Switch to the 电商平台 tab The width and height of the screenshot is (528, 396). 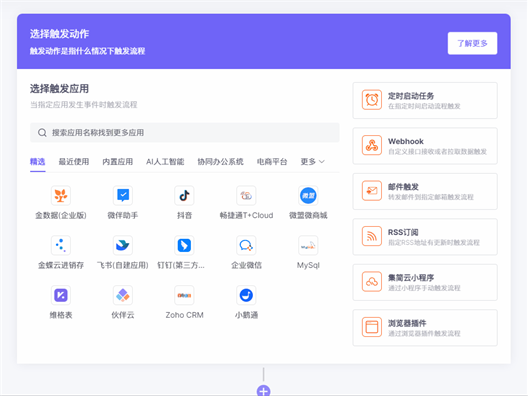point(272,162)
